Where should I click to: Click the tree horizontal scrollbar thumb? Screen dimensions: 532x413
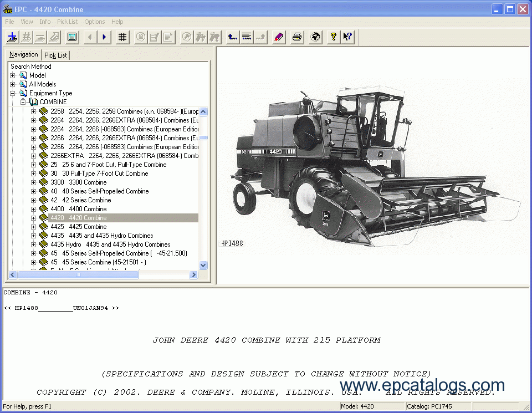point(78,274)
